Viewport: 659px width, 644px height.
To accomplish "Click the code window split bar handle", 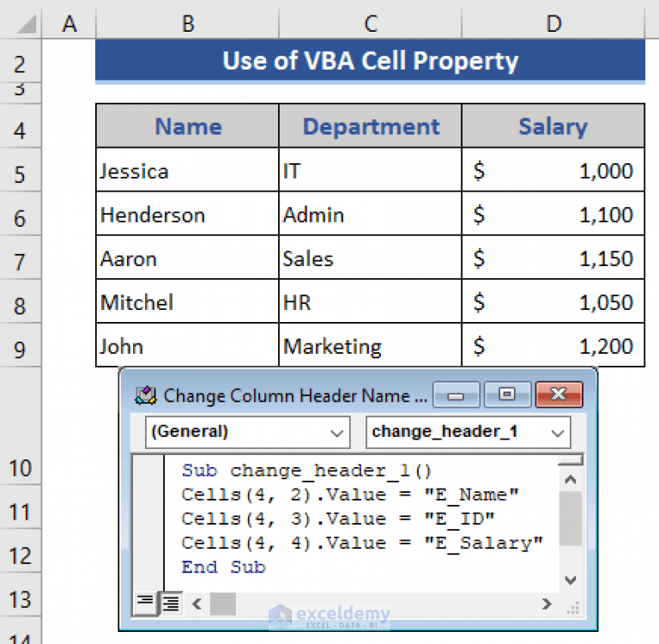I will (571, 460).
